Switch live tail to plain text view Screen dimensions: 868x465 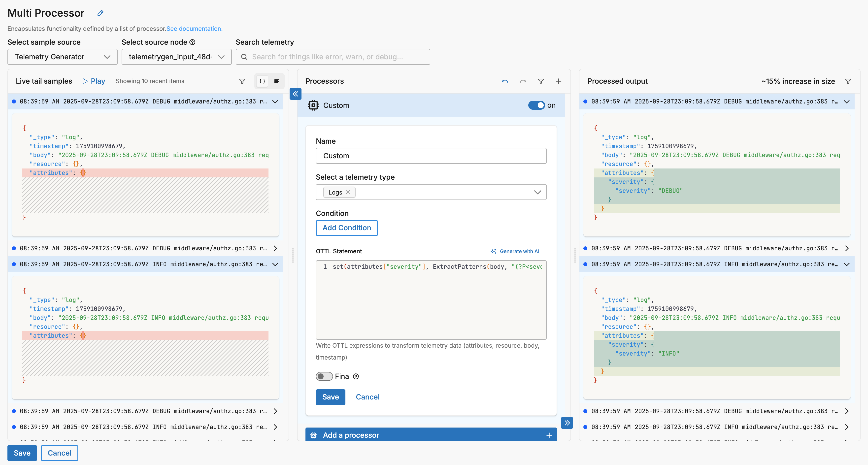click(x=277, y=81)
